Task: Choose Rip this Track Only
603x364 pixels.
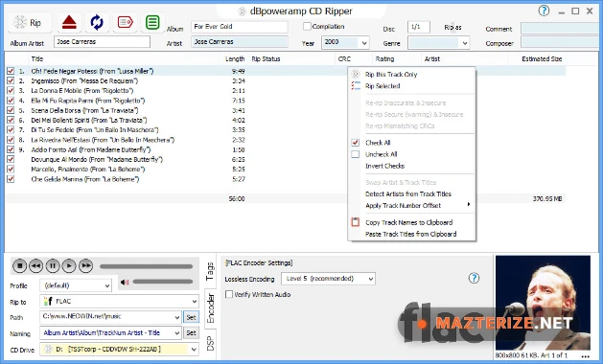Action: click(411, 74)
